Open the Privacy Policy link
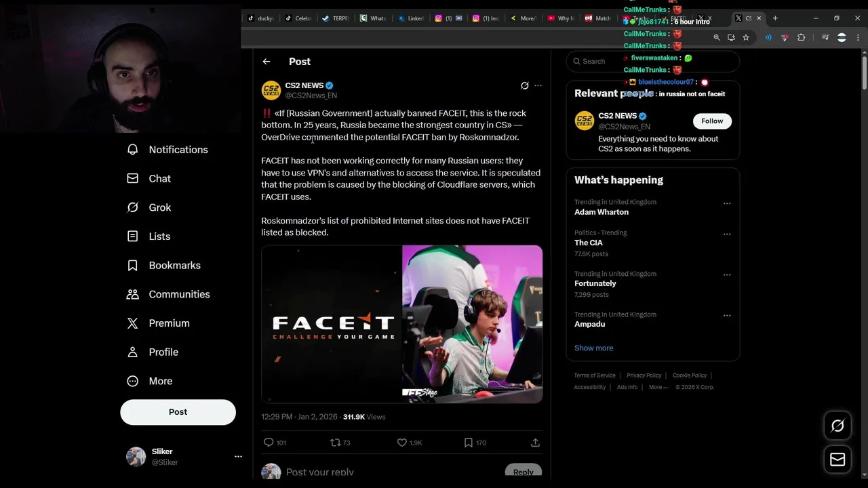This screenshot has height=488, width=868. [x=644, y=375]
